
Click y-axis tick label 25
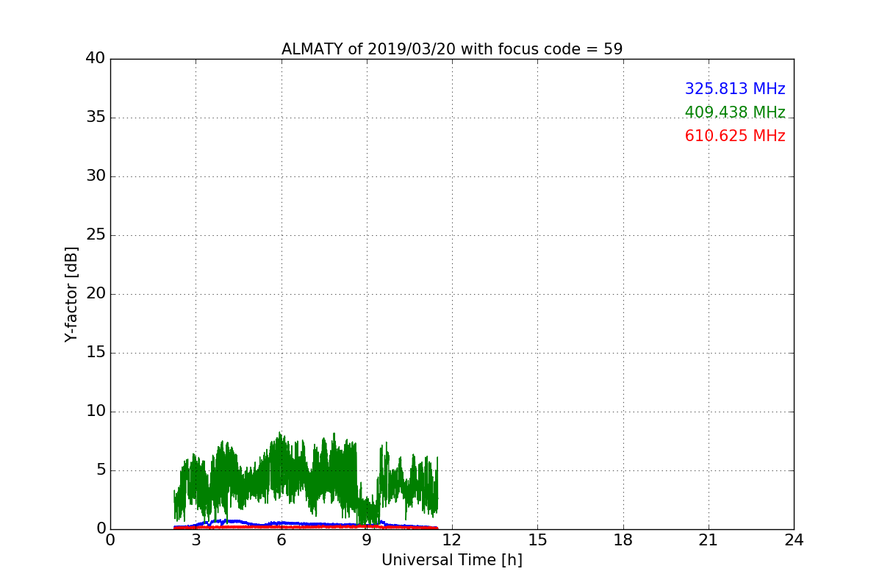coord(96,235)
